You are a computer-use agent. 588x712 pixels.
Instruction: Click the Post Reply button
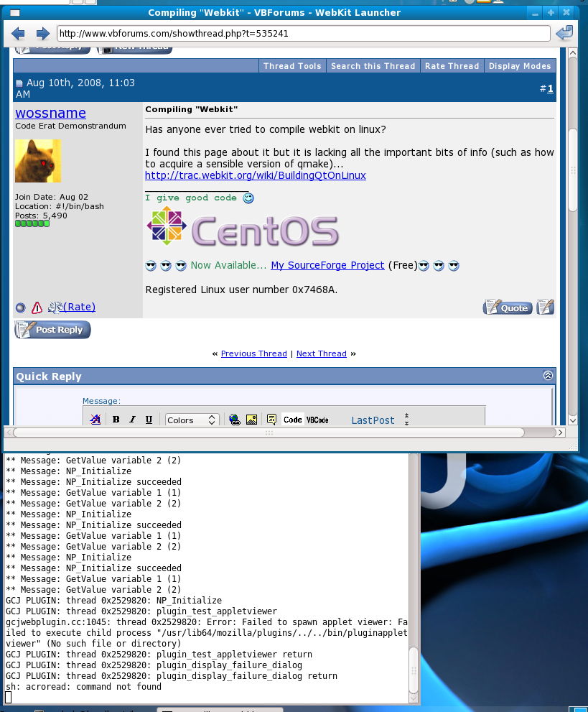click(x=52, y=330)
